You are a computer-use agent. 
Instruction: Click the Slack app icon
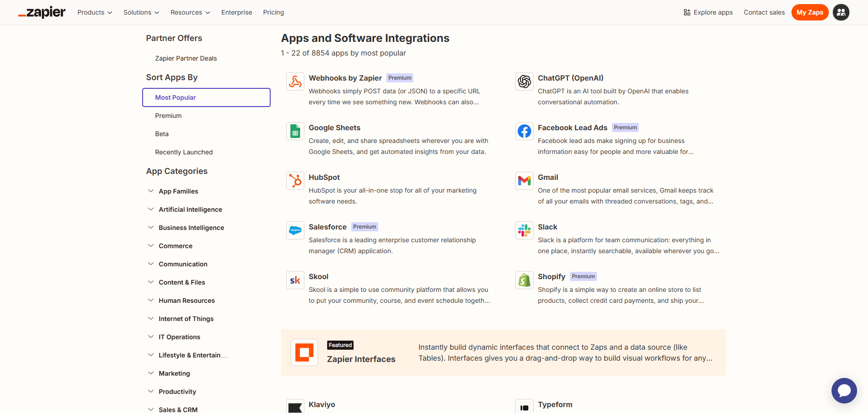(524, 231)
